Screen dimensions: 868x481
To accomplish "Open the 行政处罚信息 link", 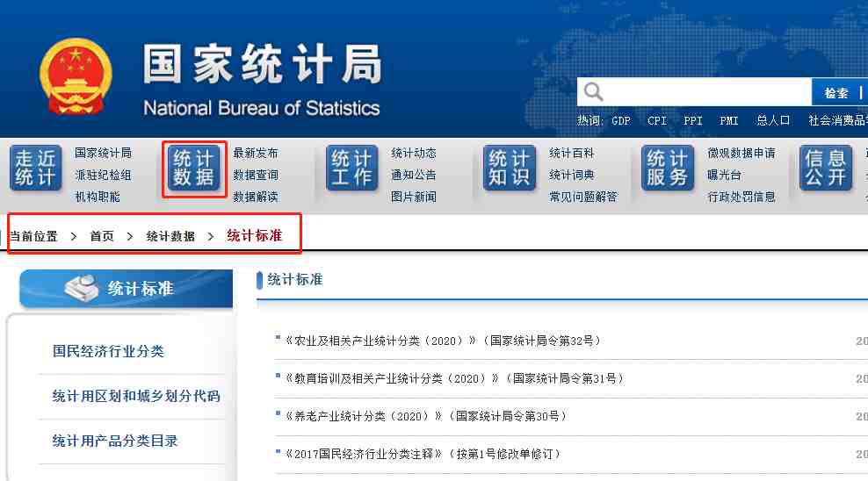I will [741, 197].
